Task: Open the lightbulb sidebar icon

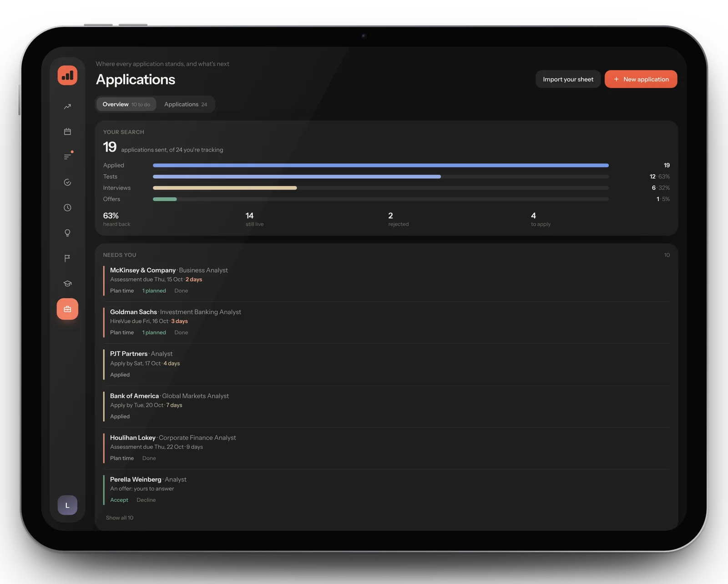Action: click(x=67, y=233)
